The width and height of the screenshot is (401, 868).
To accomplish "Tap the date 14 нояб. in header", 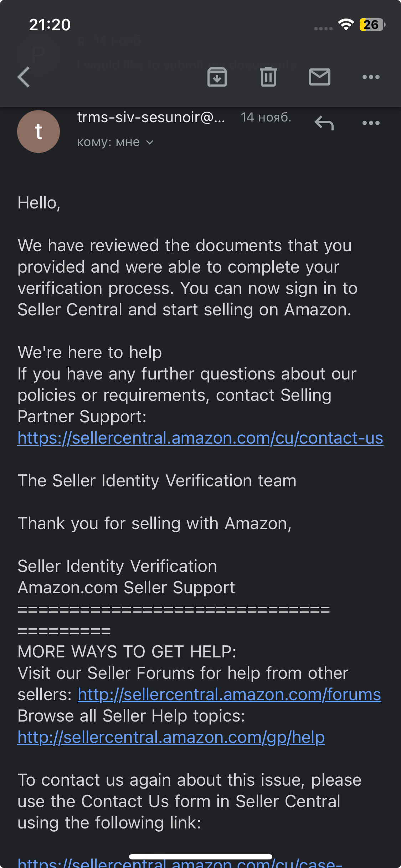I will pyautogui.click(x=266, y=117).
